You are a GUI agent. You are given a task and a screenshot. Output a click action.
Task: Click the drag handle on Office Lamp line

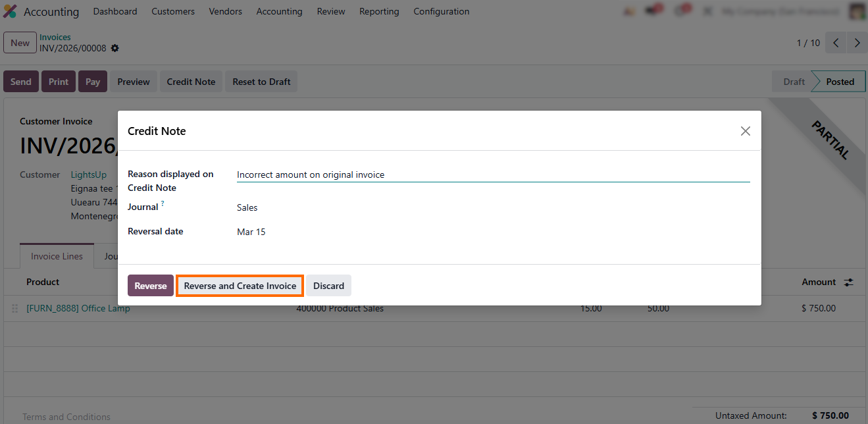[x=15, y=308]
